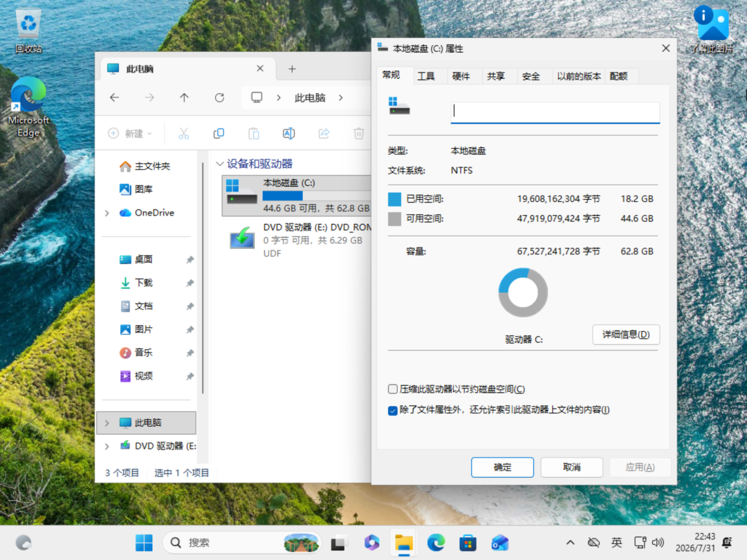Click the C: drive usage bar
This screenshot has width=747, height=560.
pyautogui.click(x=316, y=196)
